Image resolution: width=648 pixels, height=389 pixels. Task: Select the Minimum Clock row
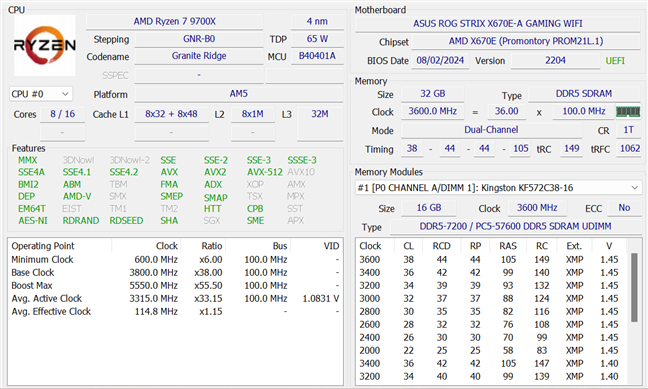[x=175, y=260]
